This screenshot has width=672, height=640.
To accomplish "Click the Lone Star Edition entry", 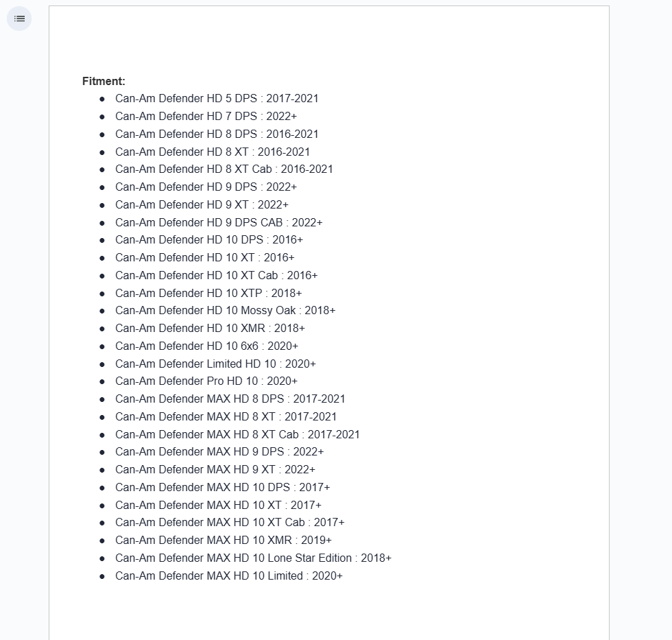I will click(253, 558).
